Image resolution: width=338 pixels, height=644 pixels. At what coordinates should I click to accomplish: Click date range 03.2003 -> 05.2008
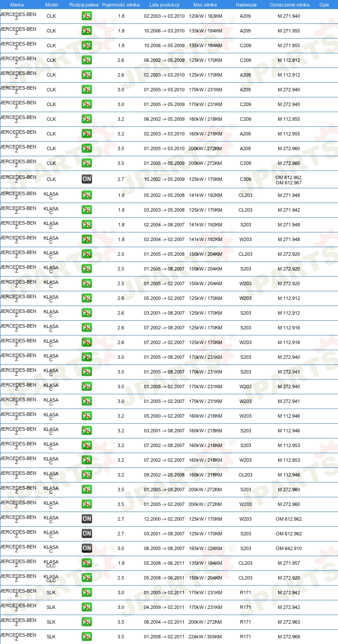click(164, 210)
